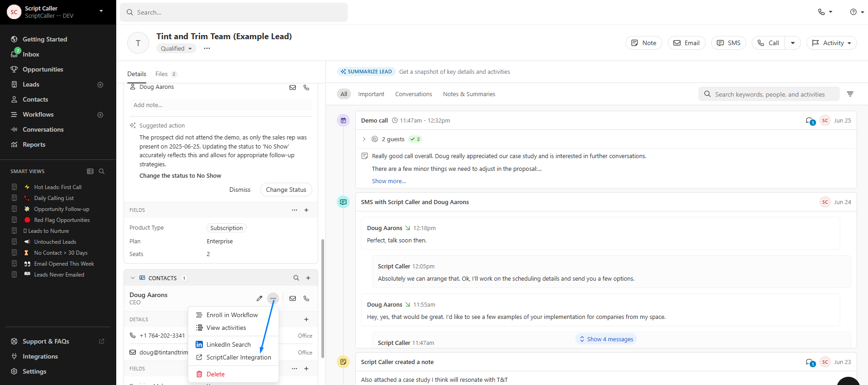Open Fields section ellipsis under Suggested action

(x=294, y=210)
